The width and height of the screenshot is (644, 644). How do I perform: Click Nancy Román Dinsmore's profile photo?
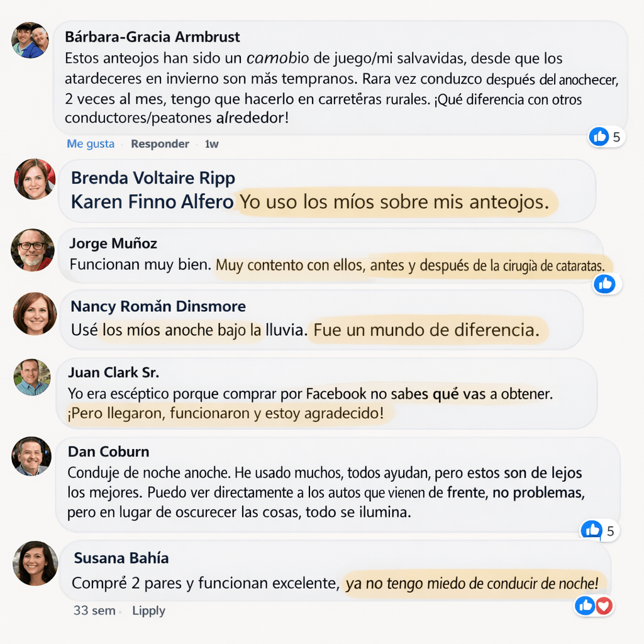(35, 313)
